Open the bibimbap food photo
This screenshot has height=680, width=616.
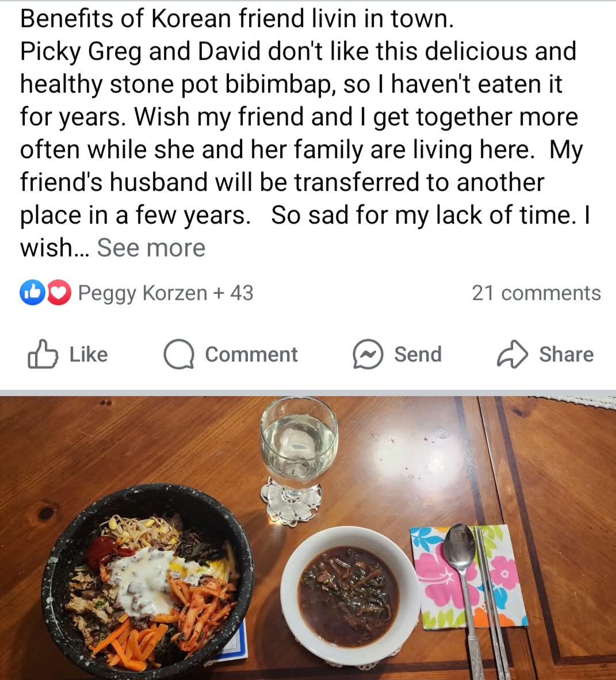click(308, 538)
